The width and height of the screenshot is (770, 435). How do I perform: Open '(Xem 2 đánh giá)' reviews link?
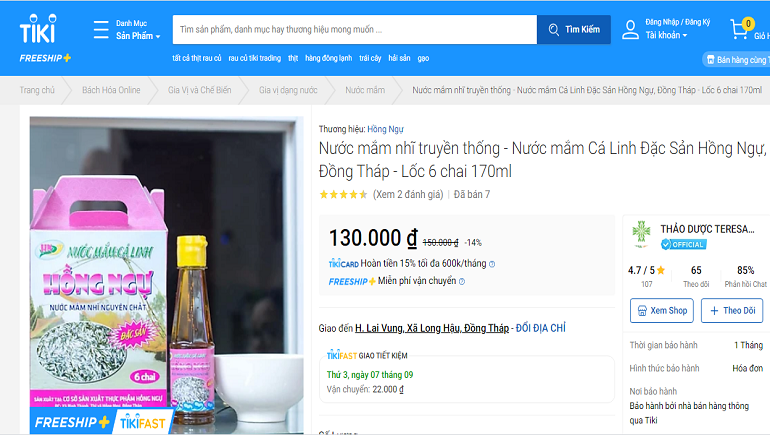[x=408, y=195]
